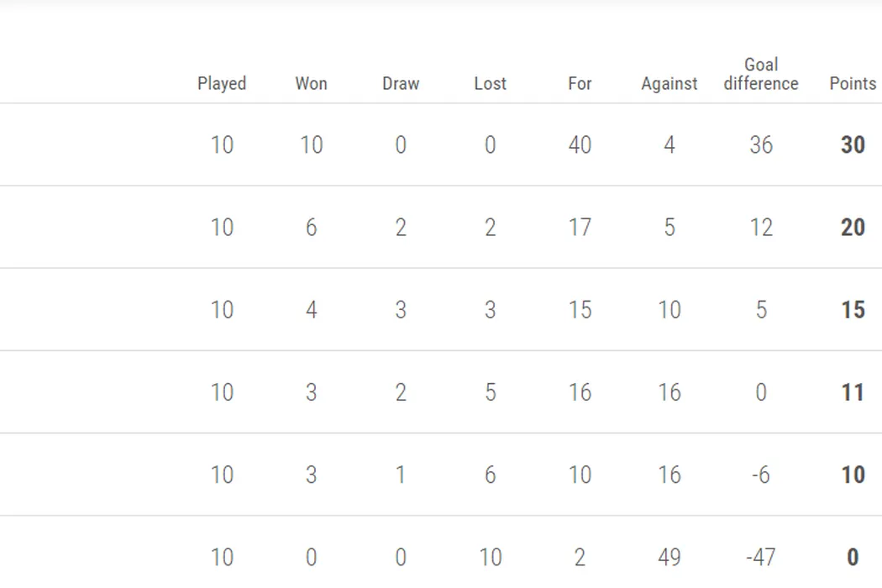Select the goal difference value -47
Image resolution: width=882 pixels, height=588 pixels.
pyautogui.click(x=759, y=557)
